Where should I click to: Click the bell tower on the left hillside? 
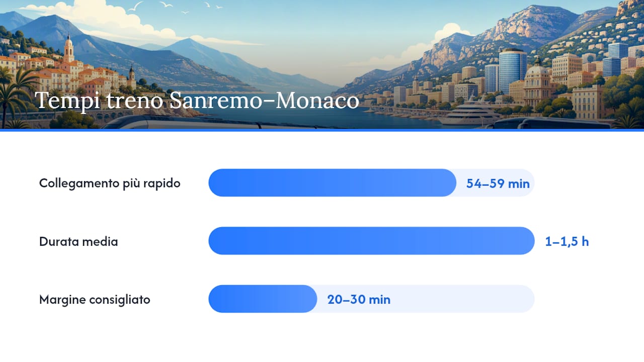click(x=68, y=49)
